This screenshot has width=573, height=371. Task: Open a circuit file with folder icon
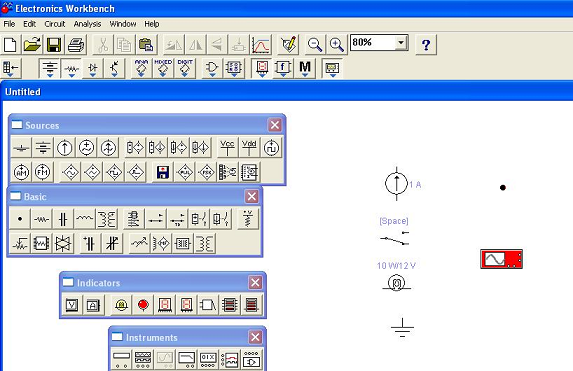point(32,45)
